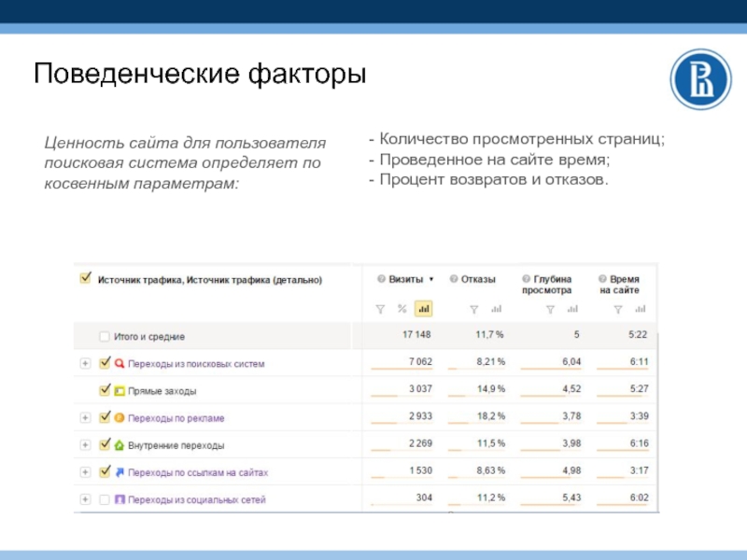The width and height of the screenshot is (747, 560).
Task: Open the filter icon under Визиты column
Action: (x=380, y=310)
